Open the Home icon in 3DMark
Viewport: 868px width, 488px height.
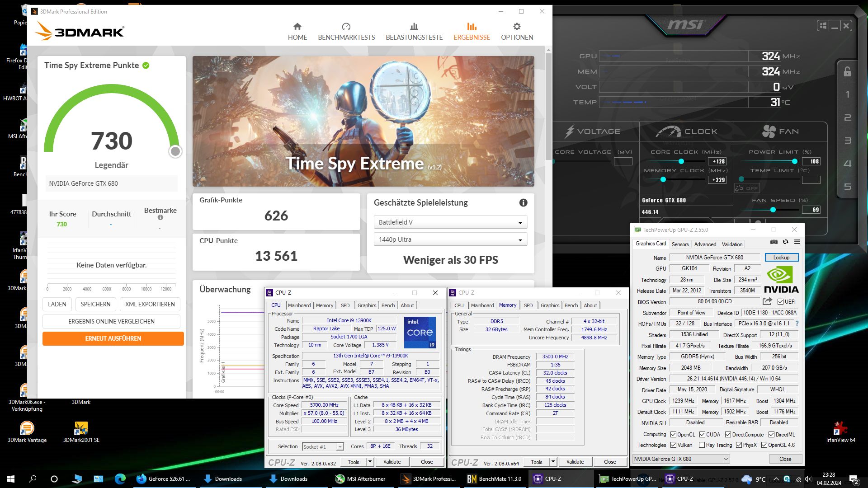tap(297, 27)
